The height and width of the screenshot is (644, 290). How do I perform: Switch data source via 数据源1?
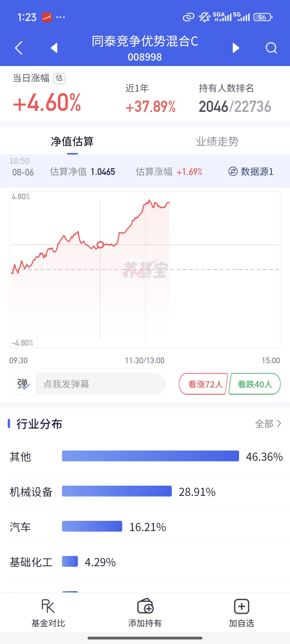tap(251, 171)
